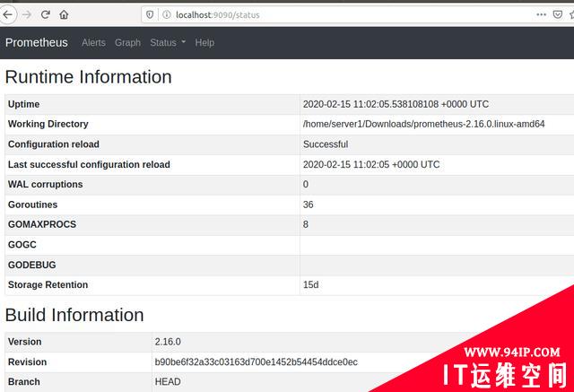Image resolution: width=574 pixels, height=392 pixels.
Task: Open the Prometheus brand link
Action: tap(36, 42)
